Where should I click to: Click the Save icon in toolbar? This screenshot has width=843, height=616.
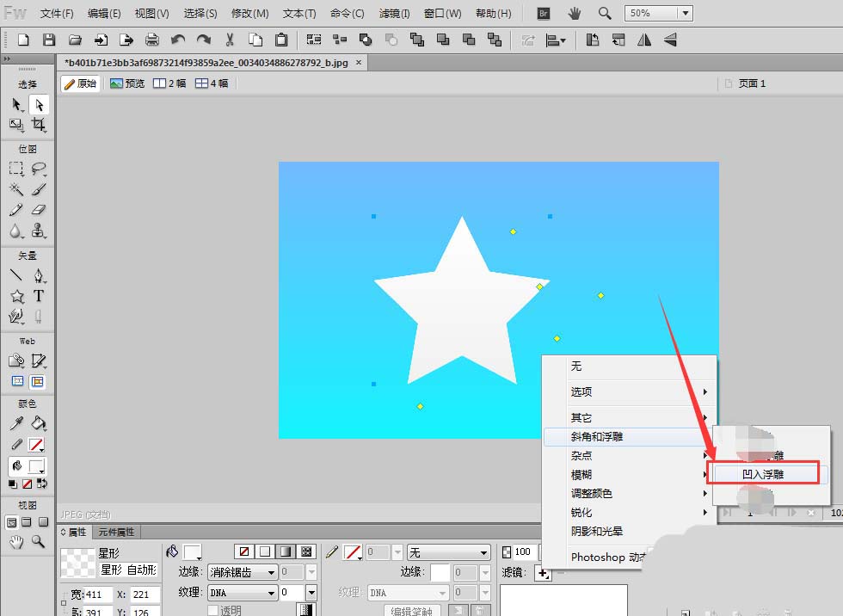[x=49, y=40]
